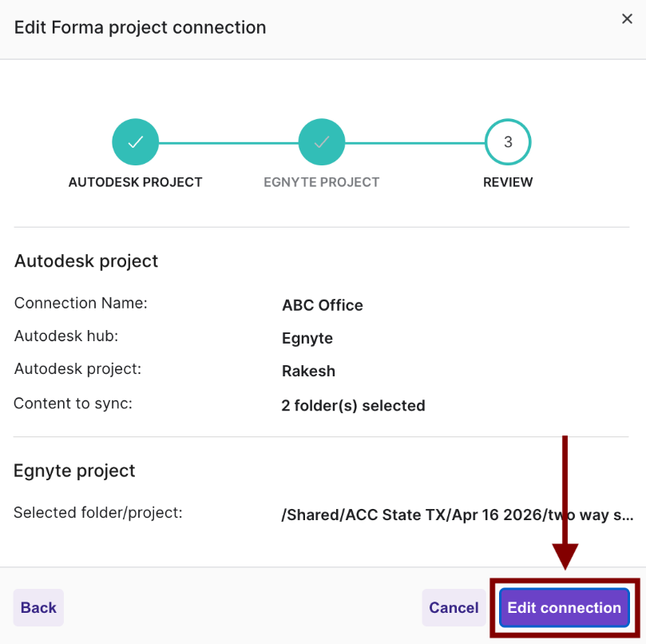Click the Connection Name value ABC Office
This screenshot has height=644, width=646.
(x=322, y=305)
